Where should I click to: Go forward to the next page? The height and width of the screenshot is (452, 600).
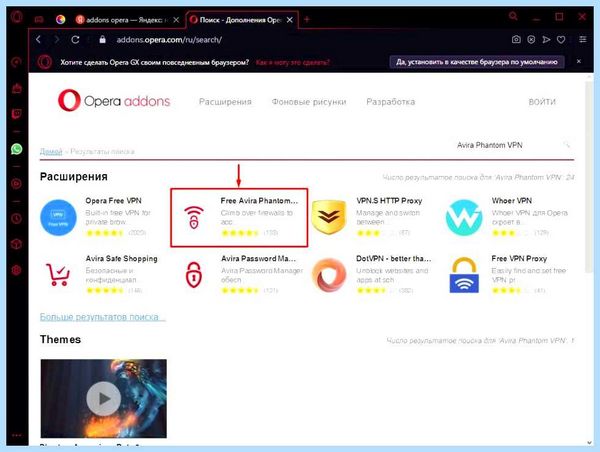point(57,39)
